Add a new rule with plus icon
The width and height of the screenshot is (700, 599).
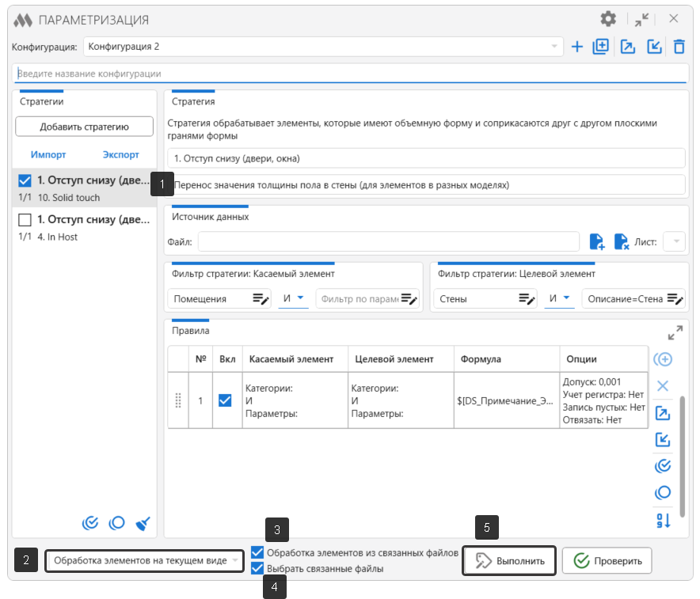(x=663, y=359)
